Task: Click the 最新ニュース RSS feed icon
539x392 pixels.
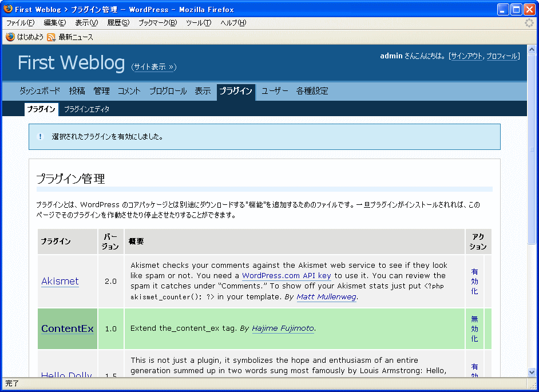Action: pyautogui.click(x=51, y=37)
